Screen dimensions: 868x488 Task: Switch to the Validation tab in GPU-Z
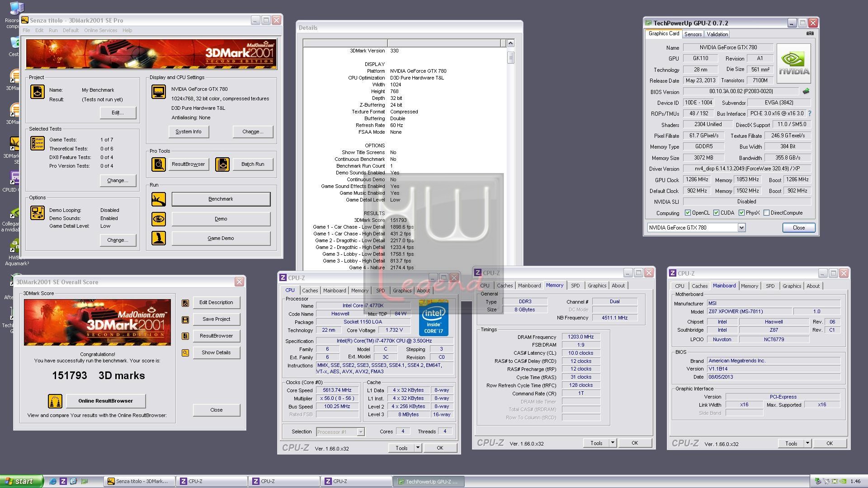[x=717, y=34]
